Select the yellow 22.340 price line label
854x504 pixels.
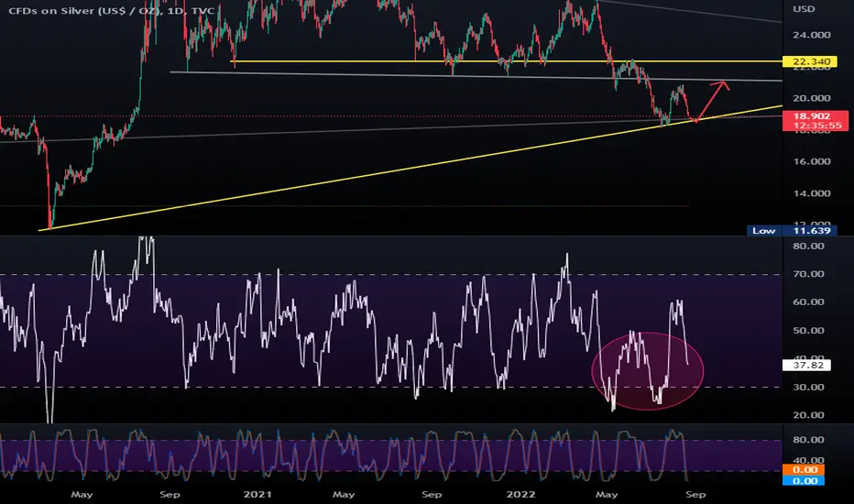[x=812, y=61]
